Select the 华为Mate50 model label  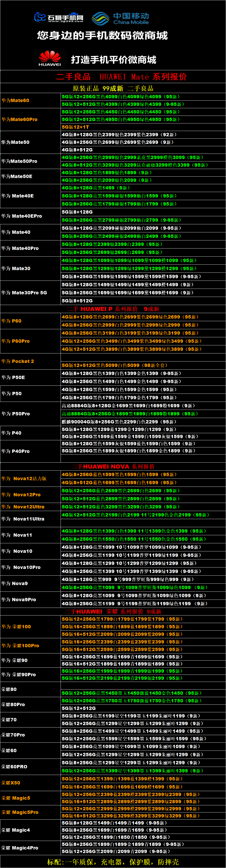(x=15, y=142)
